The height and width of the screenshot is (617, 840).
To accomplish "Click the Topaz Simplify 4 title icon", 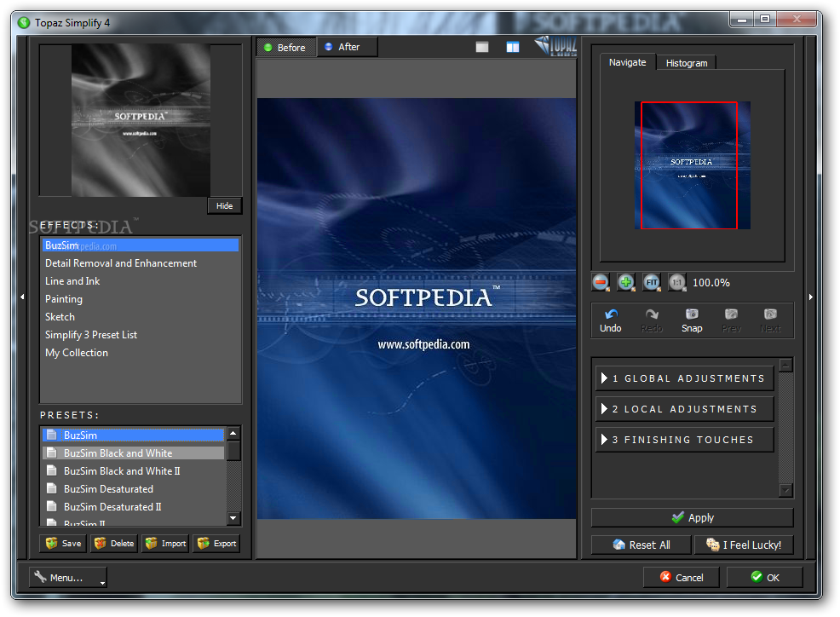I will pos(24,22).
